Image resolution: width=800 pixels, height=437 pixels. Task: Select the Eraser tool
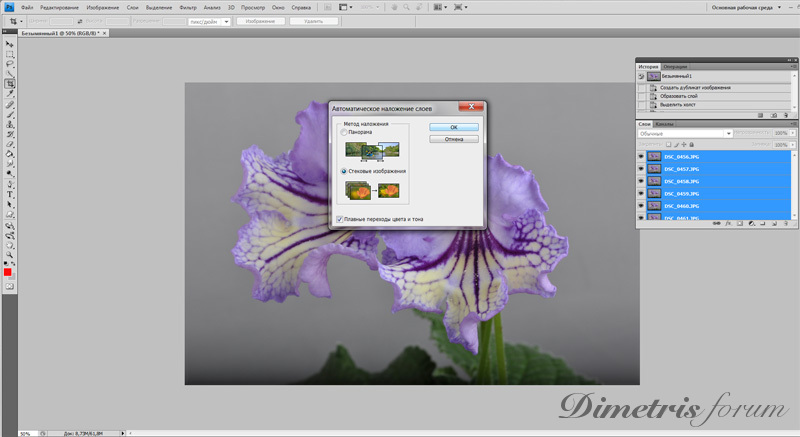(x=9, y=144)
